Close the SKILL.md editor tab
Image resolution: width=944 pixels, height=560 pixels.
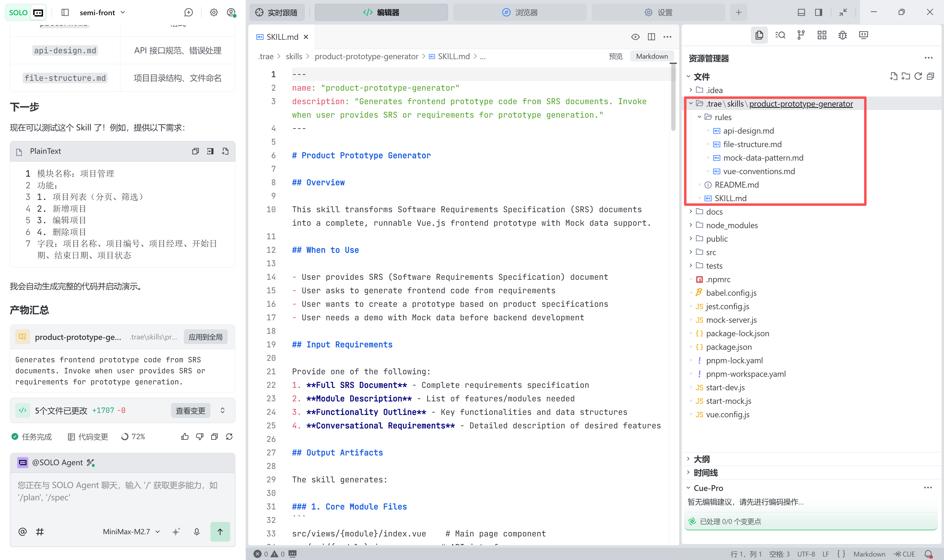[306, 37]
